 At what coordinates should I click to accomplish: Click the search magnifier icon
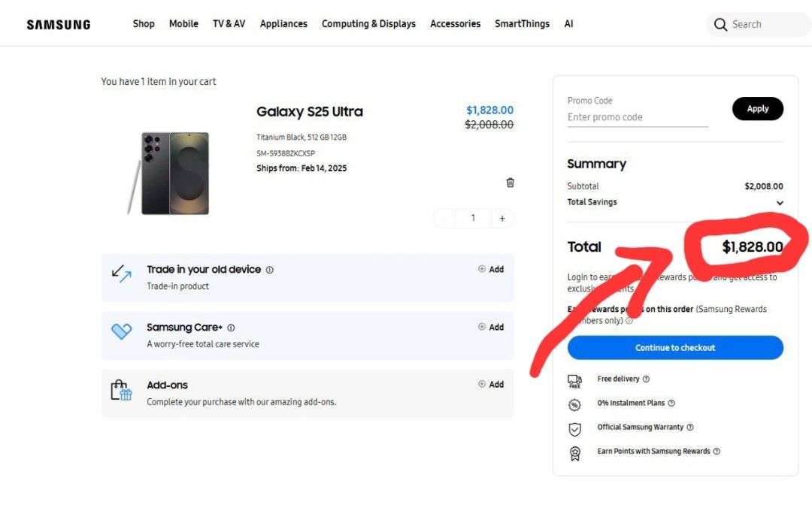[720, 24]
